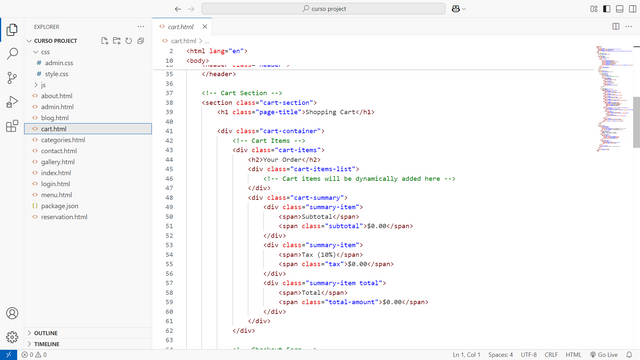Open the Copilot chat icon
This screenshot has height=360, width=640.
pyautogui.click(x=456, y=9)
